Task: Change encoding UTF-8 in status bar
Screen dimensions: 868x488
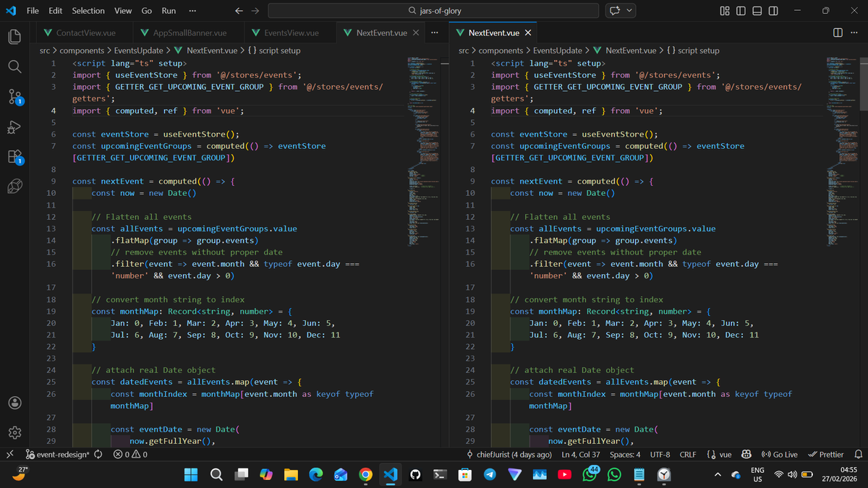Action: [x=660, y=455]
